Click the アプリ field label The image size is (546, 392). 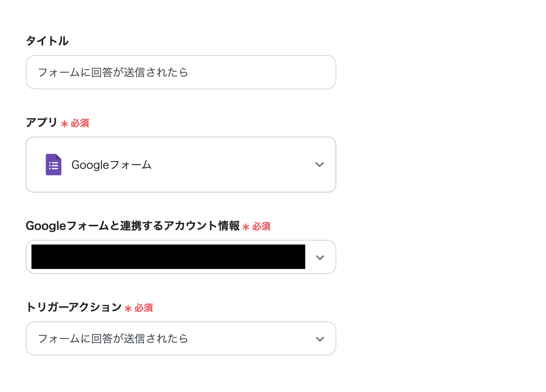point(42,123)
